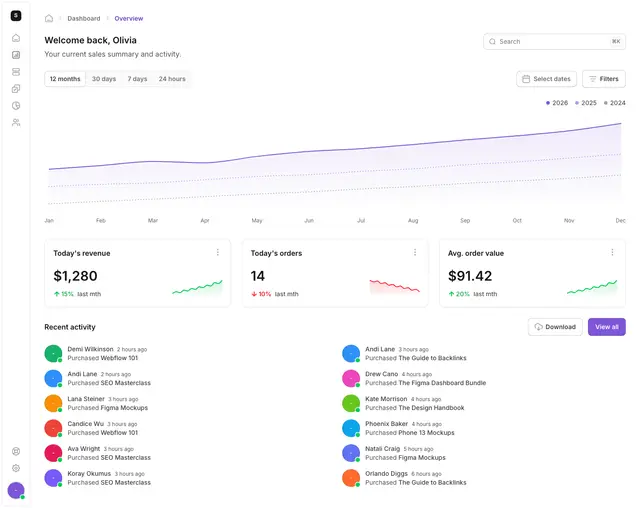Toggle the 2025 legend series
Screen dimensions: 640x508
pyautogui.click(x=586, y=103)
